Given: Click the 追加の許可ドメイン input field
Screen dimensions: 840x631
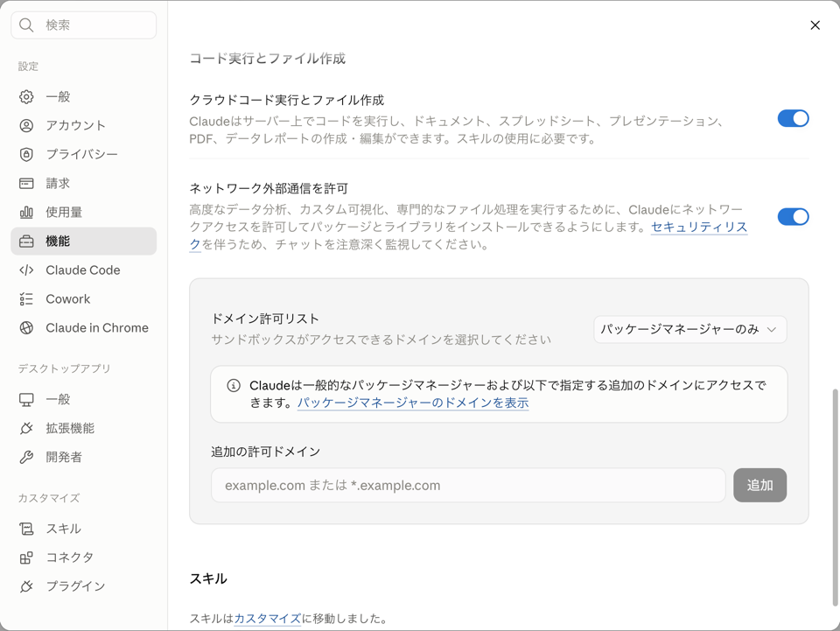Looking at the screenshot, I should pos(468,486).
